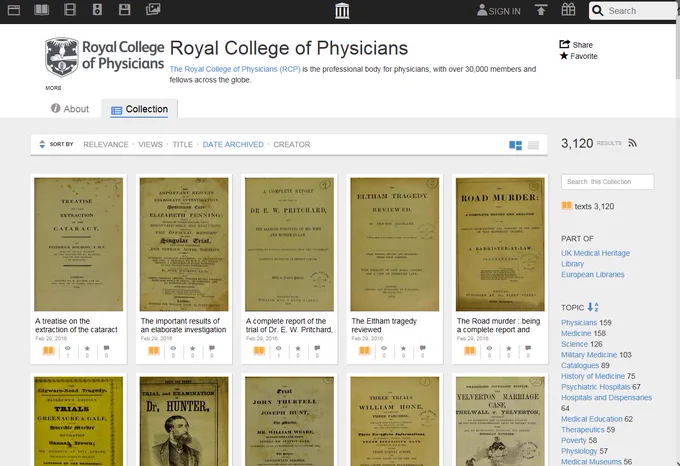The width and height of the screenshot is (680, 466).
Task: Open Dr. Hunter trial cover thumbnail
Action: pos(184,421)
